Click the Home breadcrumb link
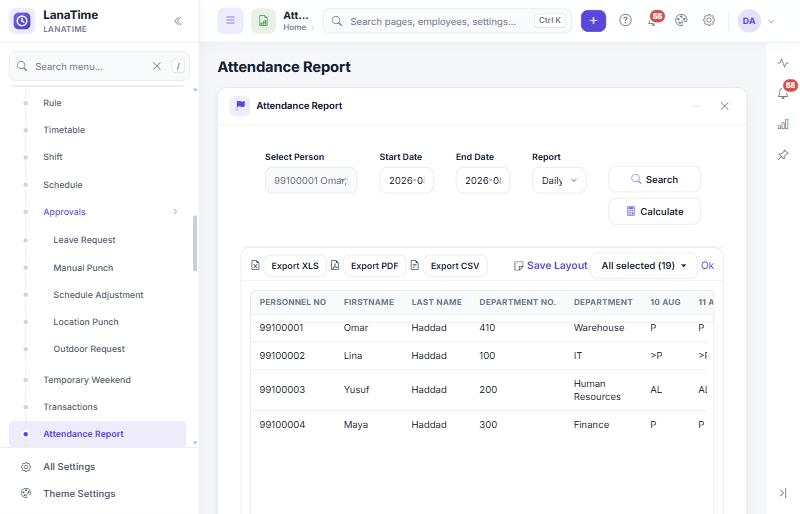This screenshot has height=514, width=800. pyautogui.click(x=295, y=28)
